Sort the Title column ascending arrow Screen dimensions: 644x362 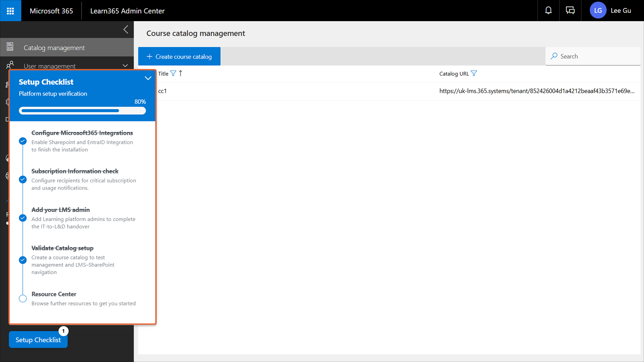coord(180,73)
